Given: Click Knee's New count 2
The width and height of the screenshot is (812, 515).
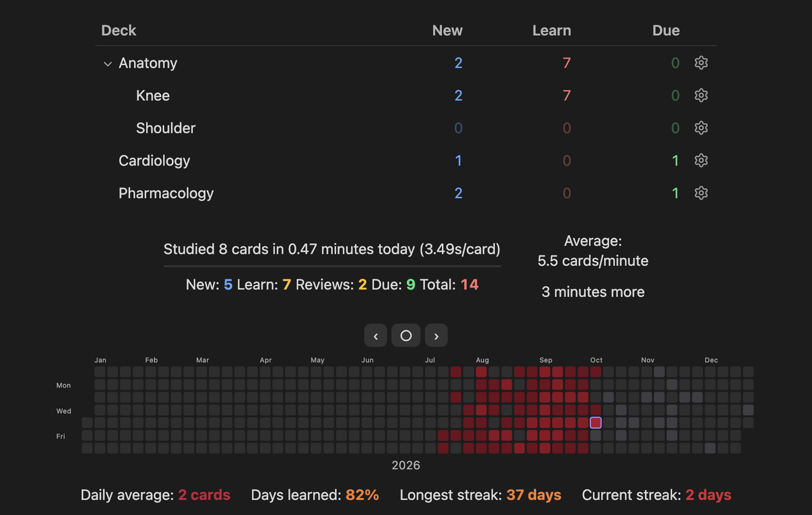Looking at the screenshot, I should coord(458,95).
